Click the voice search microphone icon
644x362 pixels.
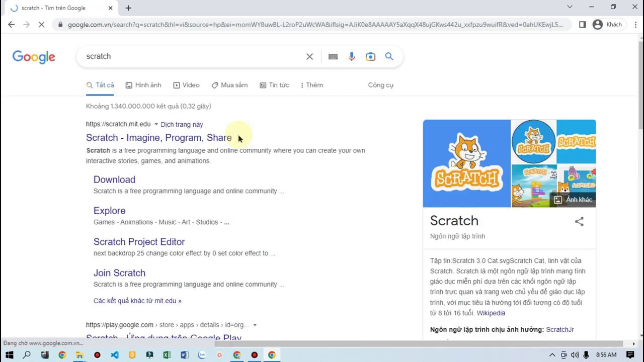pyautogui.click(x=351, y=56)
